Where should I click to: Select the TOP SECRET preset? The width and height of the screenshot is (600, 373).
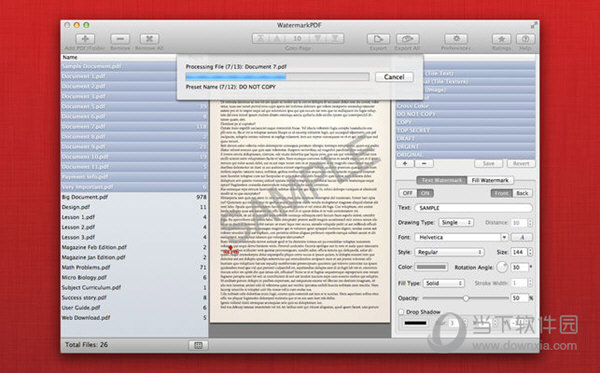465,130
